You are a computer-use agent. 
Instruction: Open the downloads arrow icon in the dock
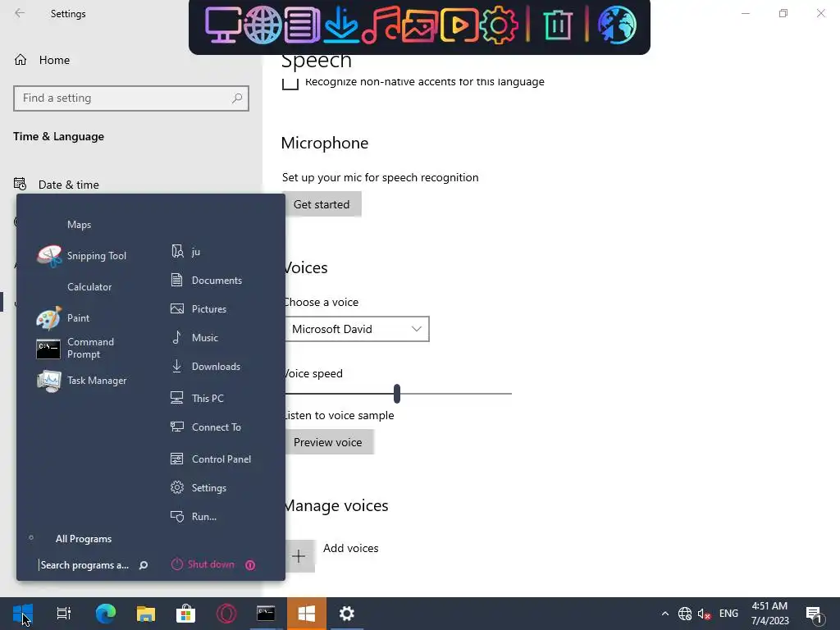(341, 25)
